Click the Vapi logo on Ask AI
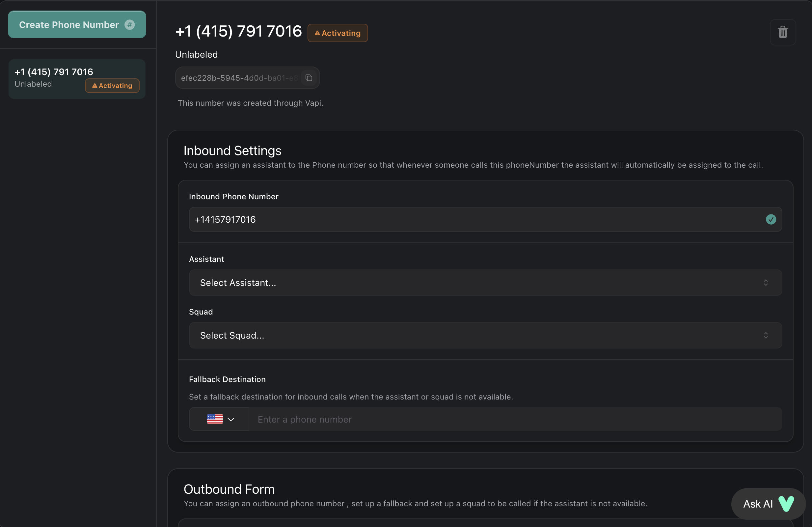The width and height of the screenshot is (812, 527). 786,504
